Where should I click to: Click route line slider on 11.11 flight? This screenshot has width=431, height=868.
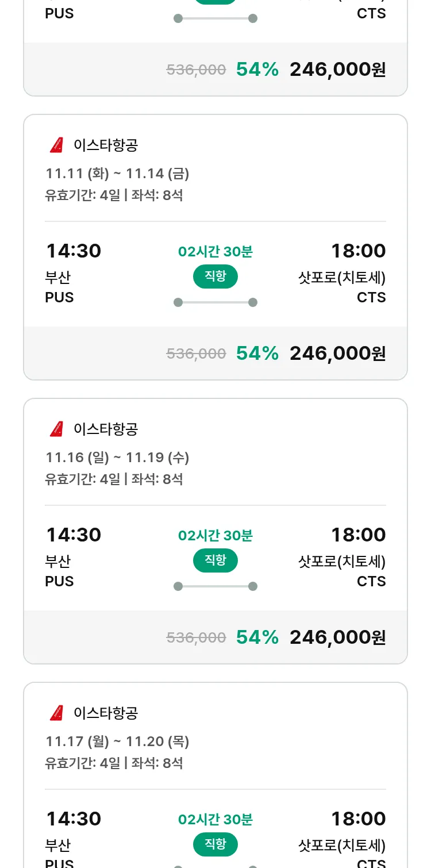pos(215,302)
